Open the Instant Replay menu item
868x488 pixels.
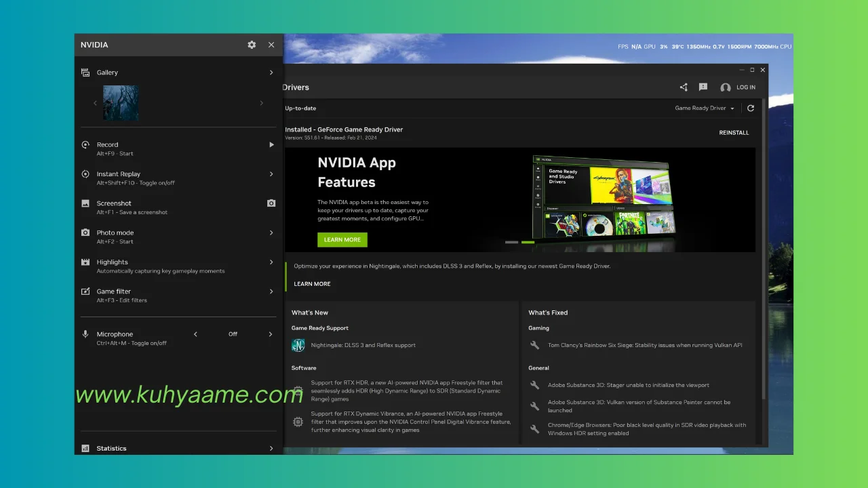point(179,178)
